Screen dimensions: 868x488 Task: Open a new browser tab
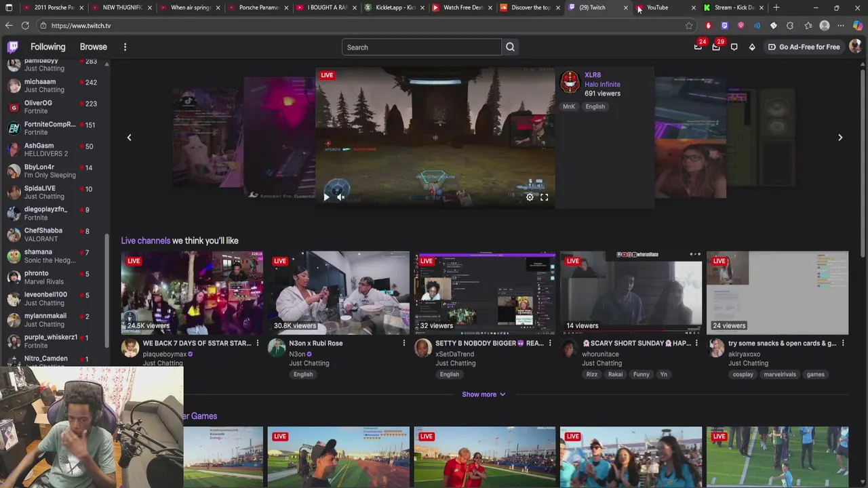[x=776, y=7]
